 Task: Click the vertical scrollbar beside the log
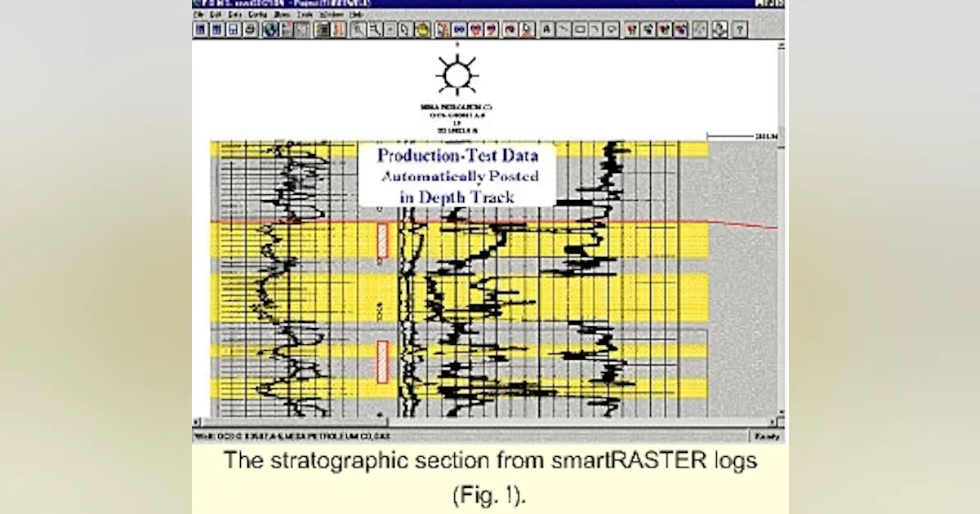[781, 228]
